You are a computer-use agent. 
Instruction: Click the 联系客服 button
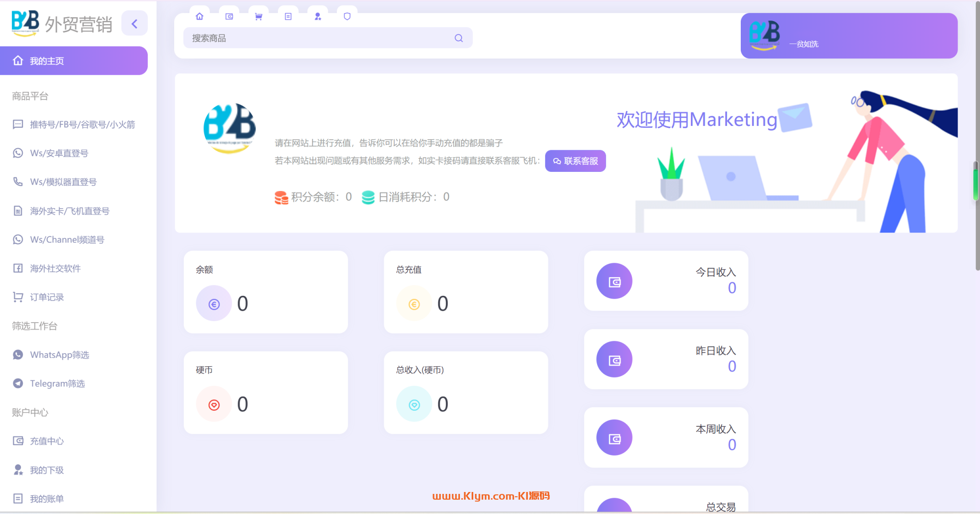click(x=575, y=161)
